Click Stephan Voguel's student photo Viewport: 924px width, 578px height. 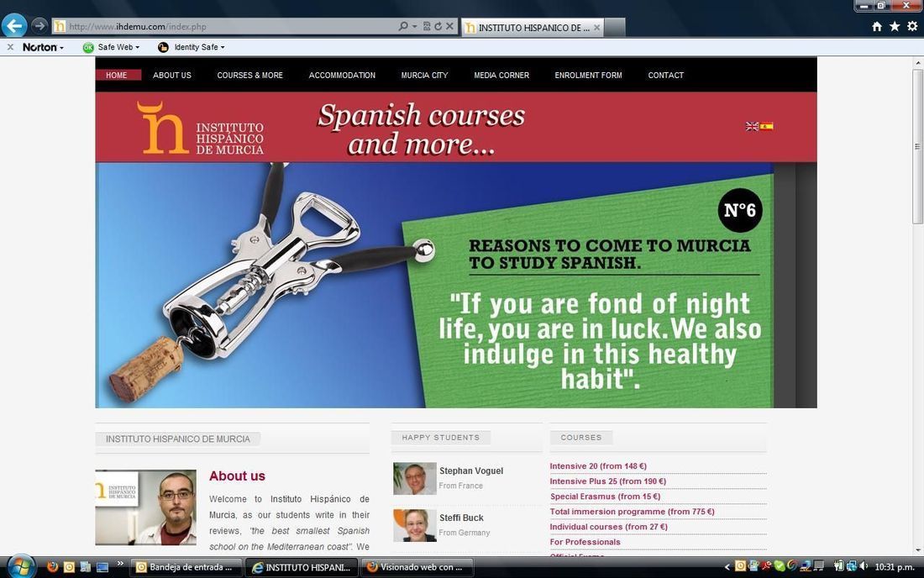click(x=414, y=478)
